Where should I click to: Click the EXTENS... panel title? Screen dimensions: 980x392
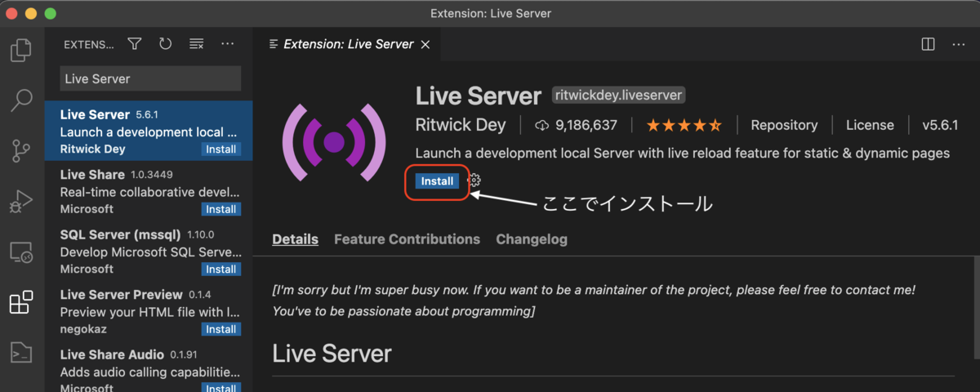(89, 45)
